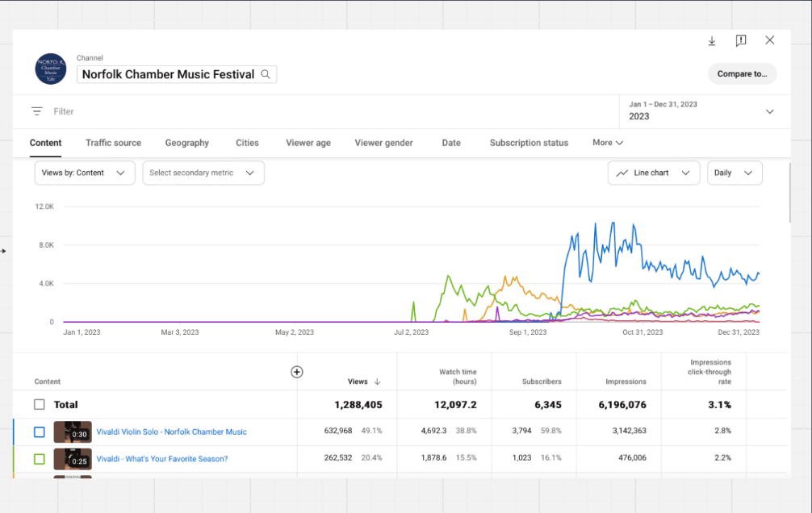Open the Select secondary metric dropdown
Image resolution: width=812 pixels, height=513 pixels.
[203, 173]
